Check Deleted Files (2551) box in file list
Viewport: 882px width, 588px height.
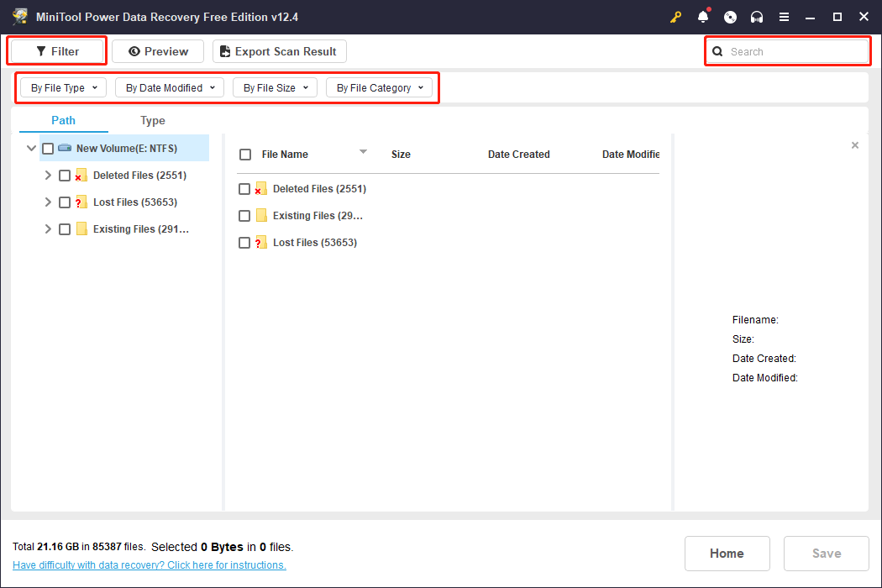click(244, 189)
